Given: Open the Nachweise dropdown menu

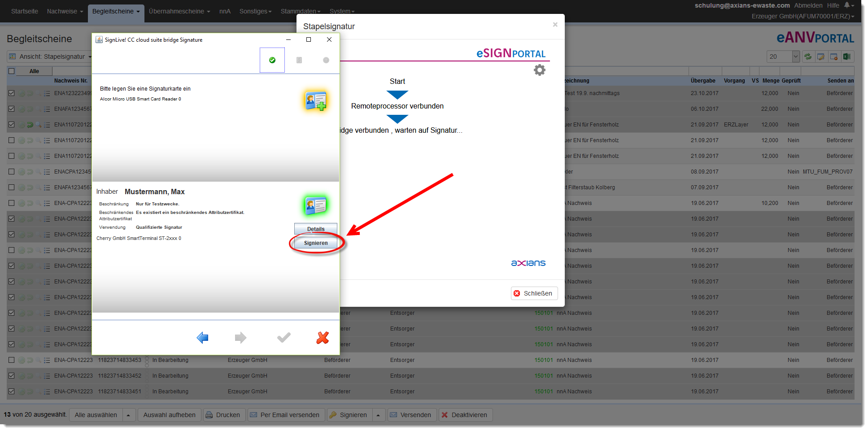Looking at the screenshot, I should tap(65, 11).
